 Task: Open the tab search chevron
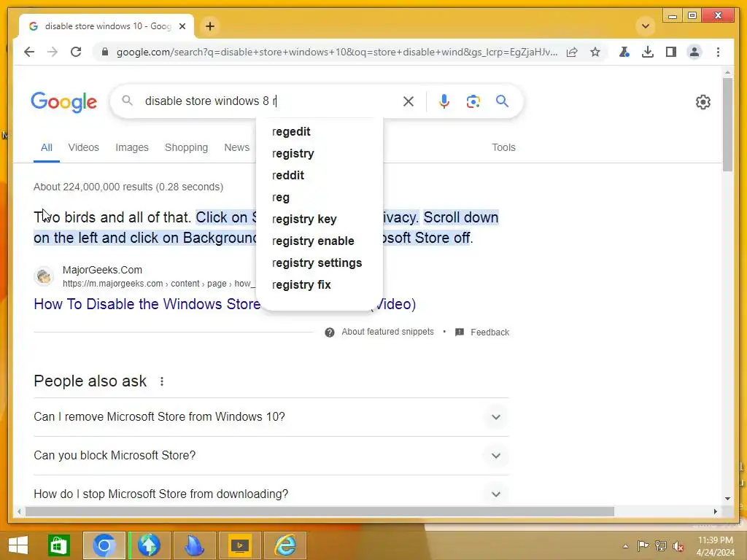pyautogui.click(x=646, y=26)
